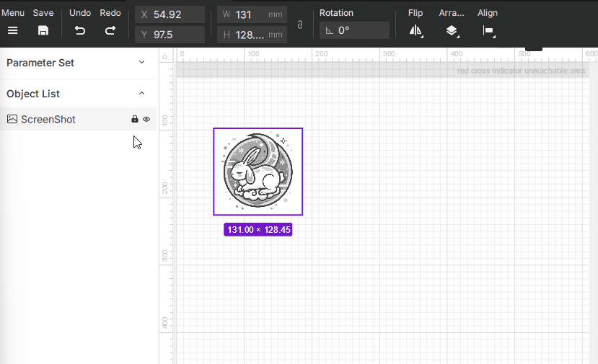The height and width of the screenshot is (364, 598).
Task: Hide the ScreenShot object with eye icon
Action: (146, 120)
